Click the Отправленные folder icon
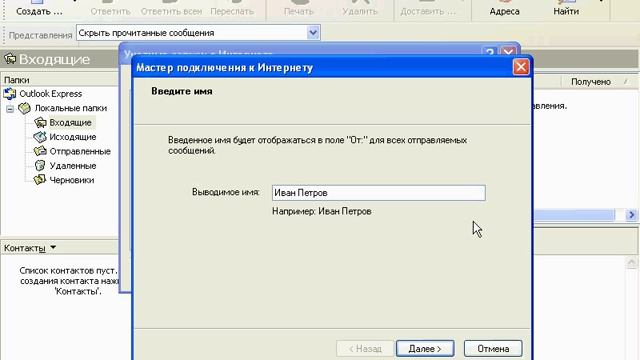 (40, 151)
